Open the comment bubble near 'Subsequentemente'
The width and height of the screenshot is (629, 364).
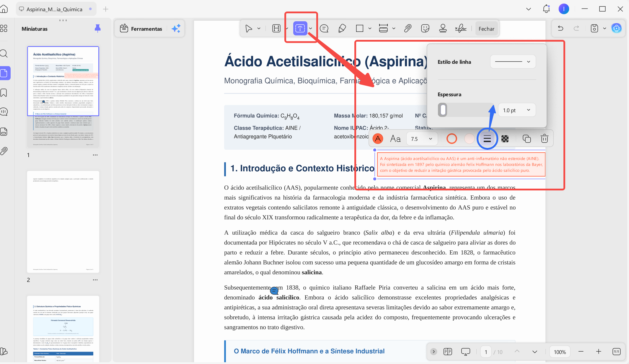pyautogui.click(x=274, y=291)
